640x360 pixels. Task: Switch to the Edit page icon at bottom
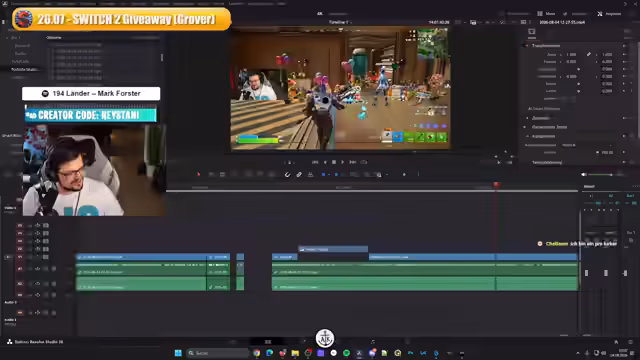[268, 342]
